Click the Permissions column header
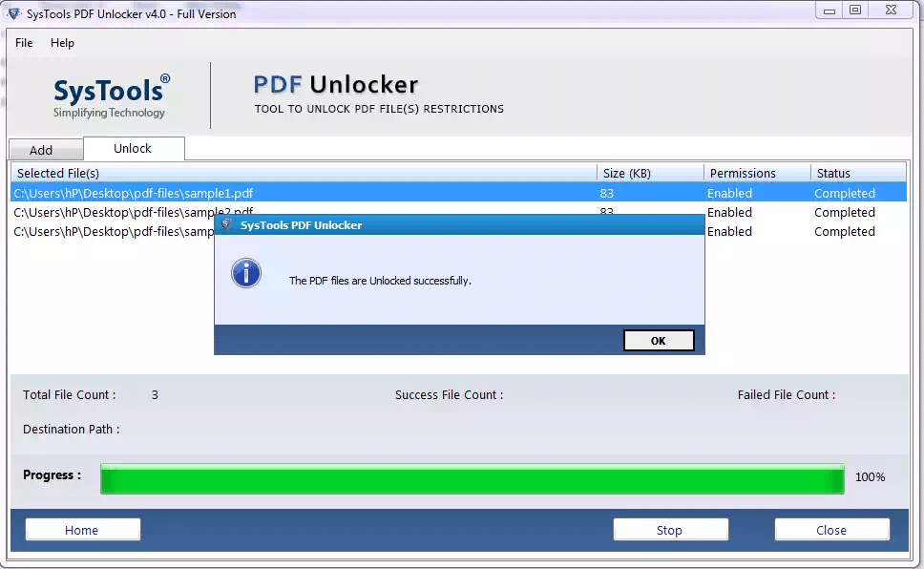 pyautogui.click(x=757, y=173)
